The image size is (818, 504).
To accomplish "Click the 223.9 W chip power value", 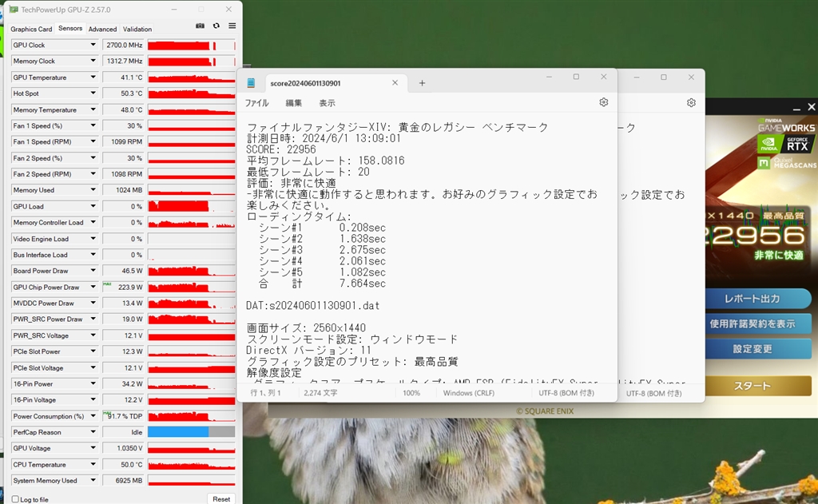I will [x=123, y=287].
